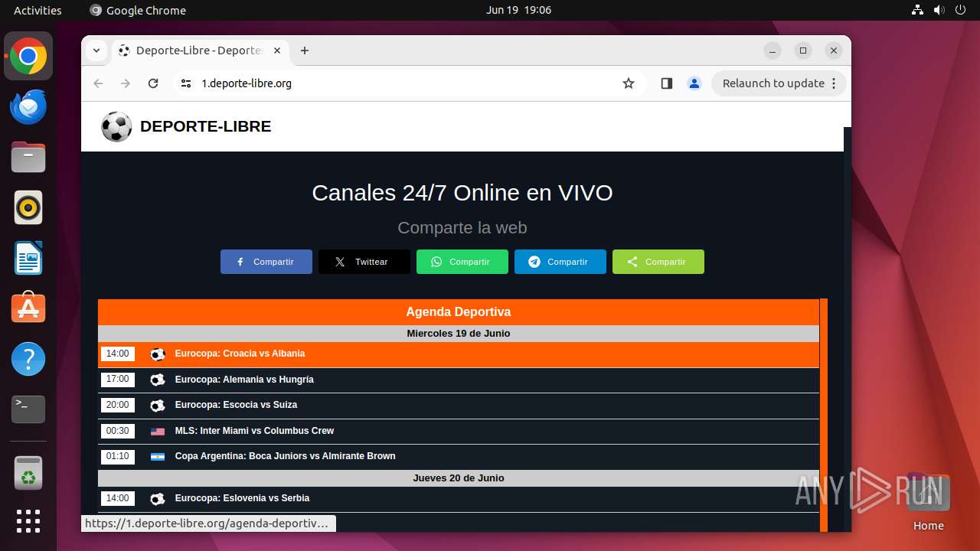This screenshot has height=551, width=980.
Task: Open Eurocopa: Eslovenia vs Serbia event
Action: click(x=459, y=499)
